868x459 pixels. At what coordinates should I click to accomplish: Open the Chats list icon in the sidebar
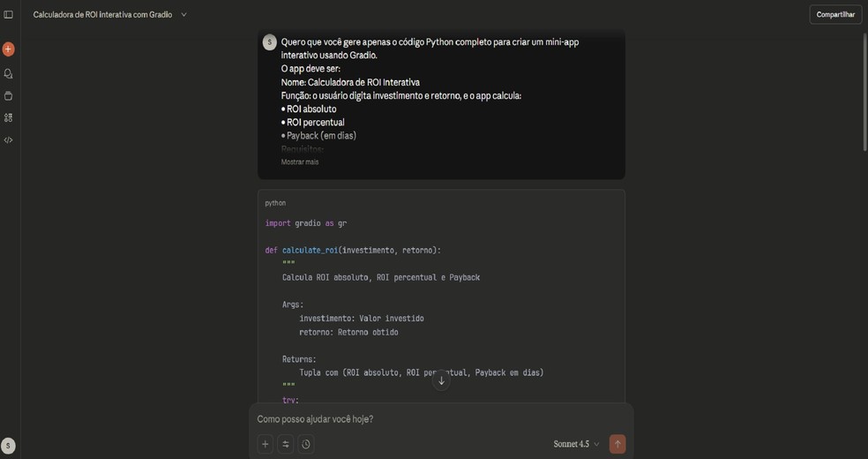pos(8,74)
